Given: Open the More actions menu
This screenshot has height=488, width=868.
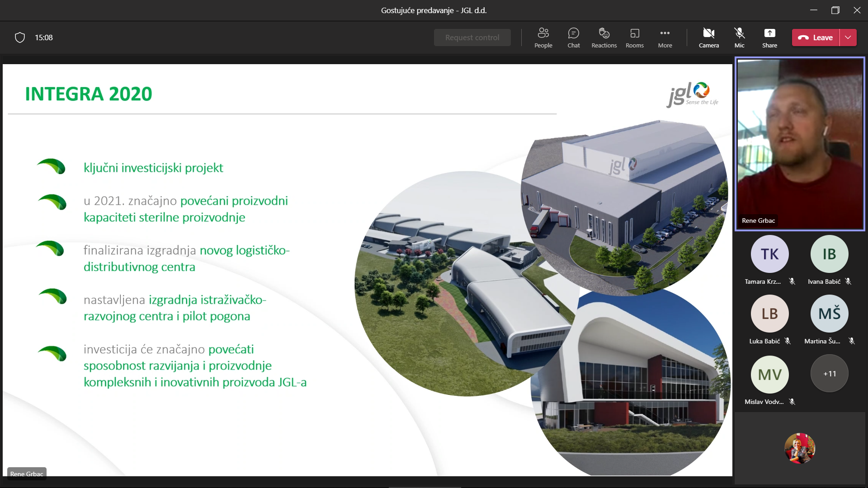Looking at the screenshot, I should tap(665, 38).
